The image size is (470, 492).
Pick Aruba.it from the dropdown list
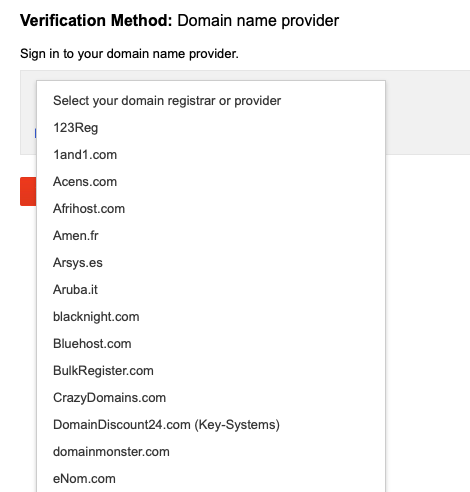point(211,290)
